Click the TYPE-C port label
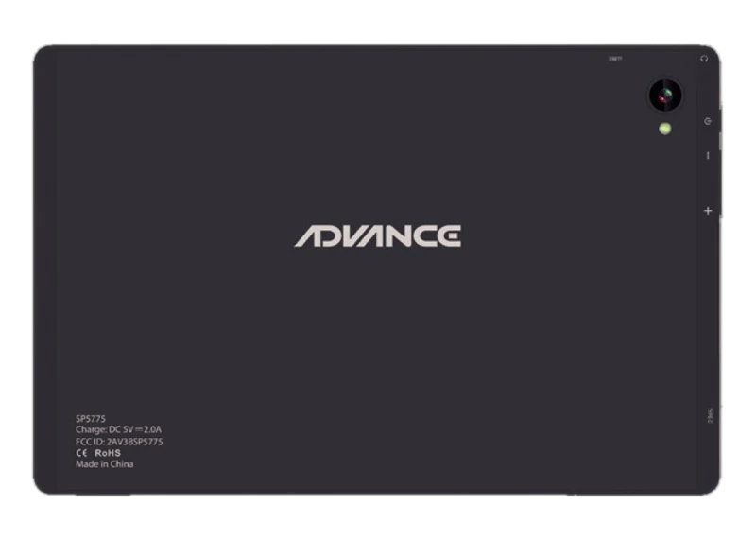The width and height of the screenshot is (756, 540). (x=710, y=415)
